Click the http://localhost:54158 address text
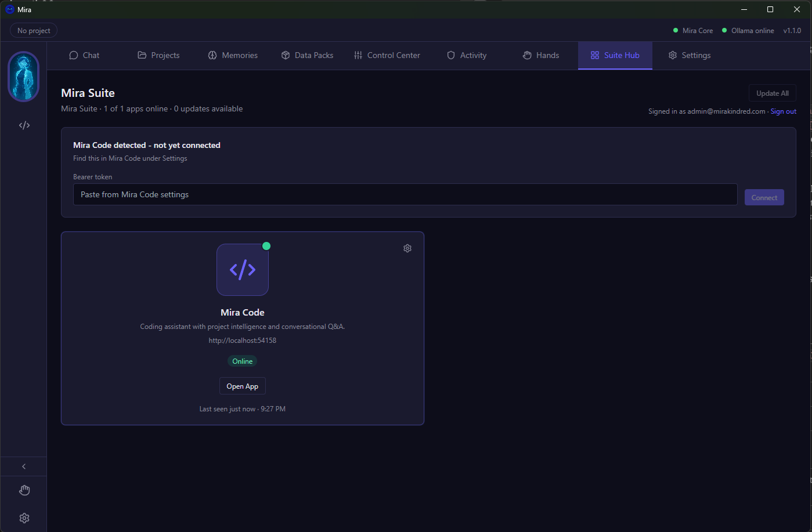812x532 pixels. pyautogui.click(x=243, y=341)
